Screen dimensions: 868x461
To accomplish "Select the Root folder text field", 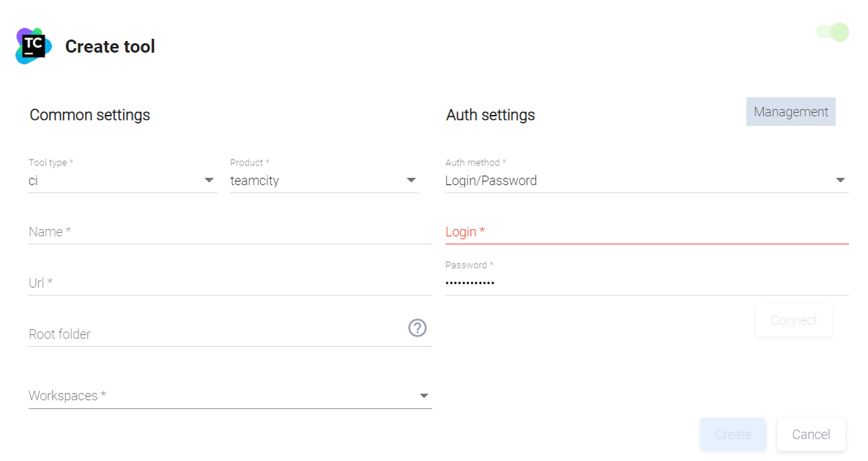I will (216, 334).
